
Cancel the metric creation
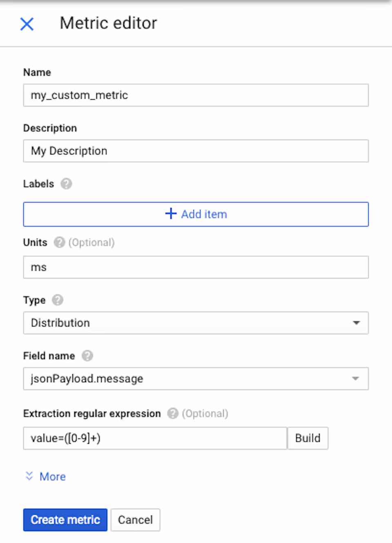[135, 520]
